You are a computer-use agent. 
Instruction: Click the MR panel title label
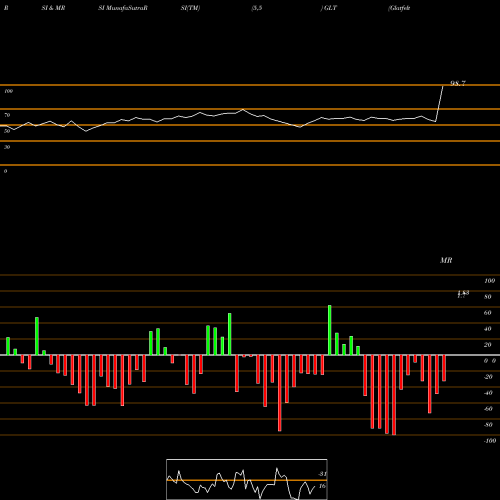point(446,260)
